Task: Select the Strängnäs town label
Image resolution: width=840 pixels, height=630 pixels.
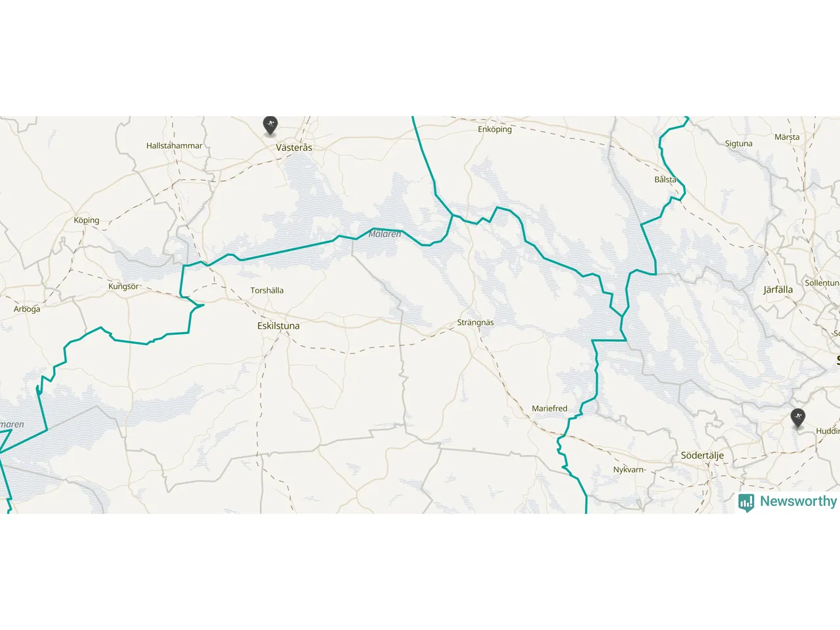Action: click(475, 322)
